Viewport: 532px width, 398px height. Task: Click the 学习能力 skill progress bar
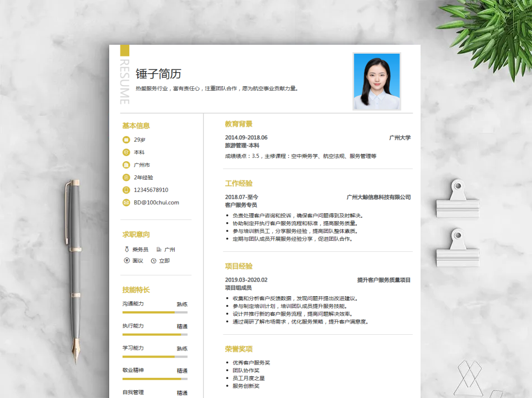[155, 357]
